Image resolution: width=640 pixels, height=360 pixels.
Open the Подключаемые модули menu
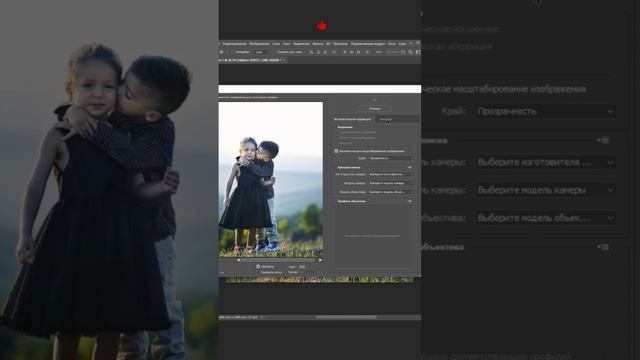coord(368,44)
